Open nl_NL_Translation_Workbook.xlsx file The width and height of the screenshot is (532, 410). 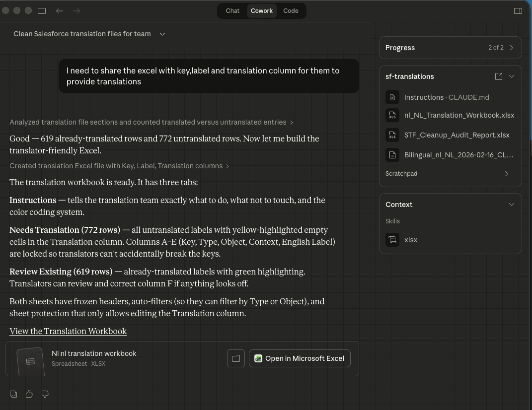click(459, 115)
